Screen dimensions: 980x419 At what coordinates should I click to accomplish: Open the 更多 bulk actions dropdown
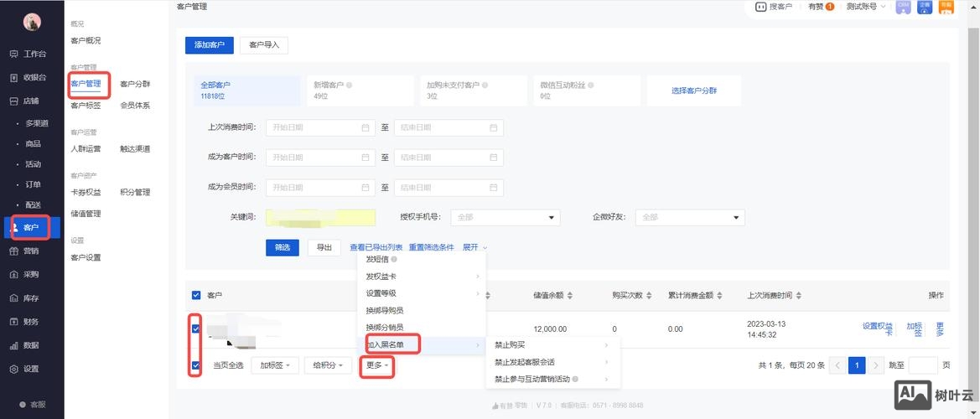tap(377, 365)
